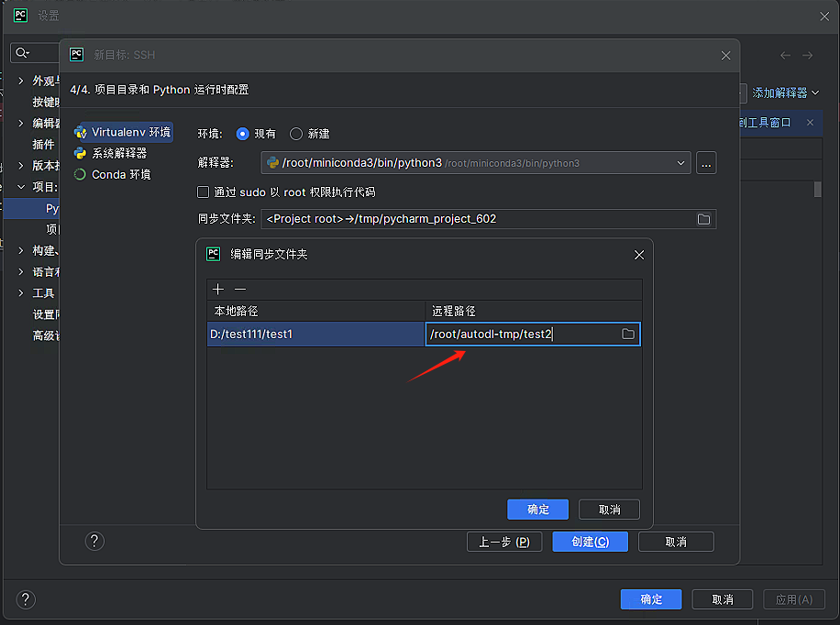Select Conda environment option

pyautogui.click(x=113, y=175)
